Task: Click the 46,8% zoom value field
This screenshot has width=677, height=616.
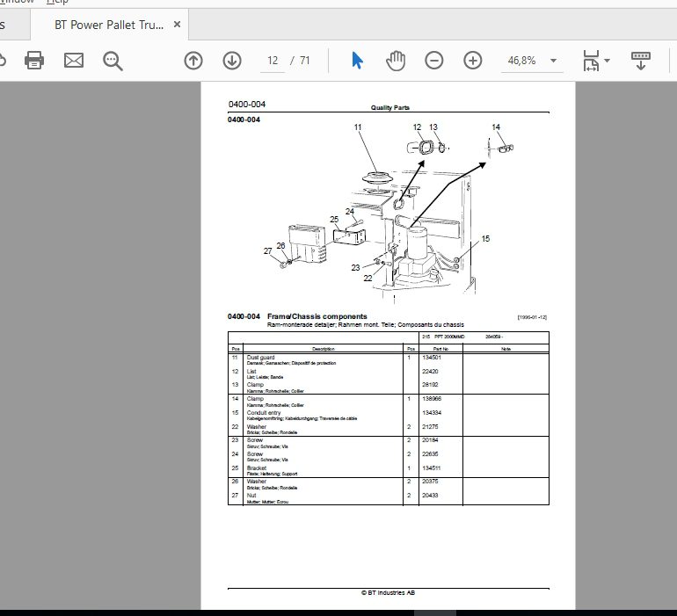Action: click(522, 61)
